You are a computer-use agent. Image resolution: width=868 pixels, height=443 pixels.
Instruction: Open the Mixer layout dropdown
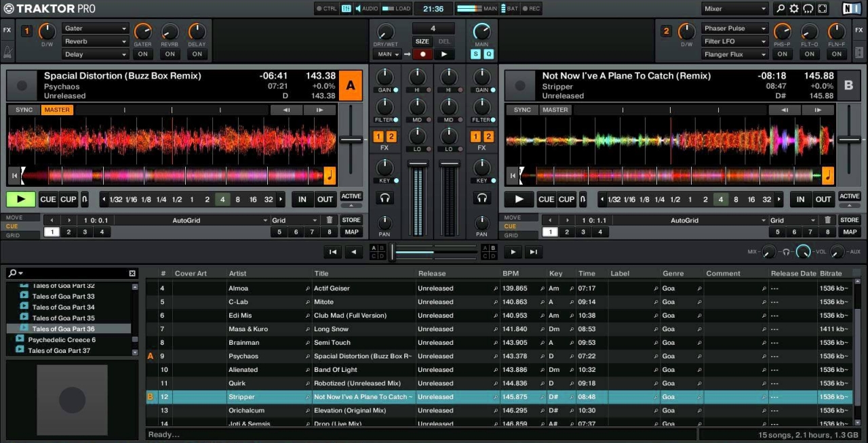[735, 9]
